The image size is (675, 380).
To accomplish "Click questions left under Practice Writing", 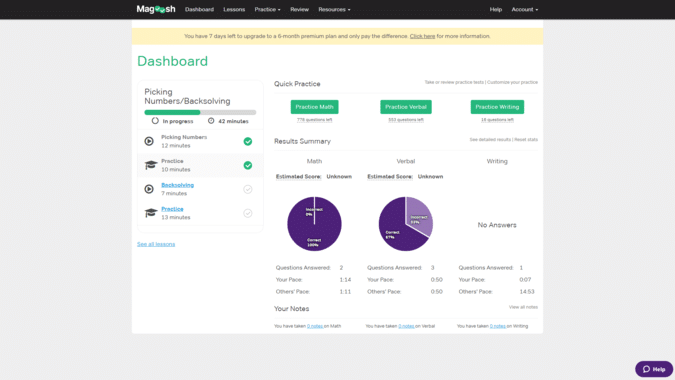I will point(497,120).
